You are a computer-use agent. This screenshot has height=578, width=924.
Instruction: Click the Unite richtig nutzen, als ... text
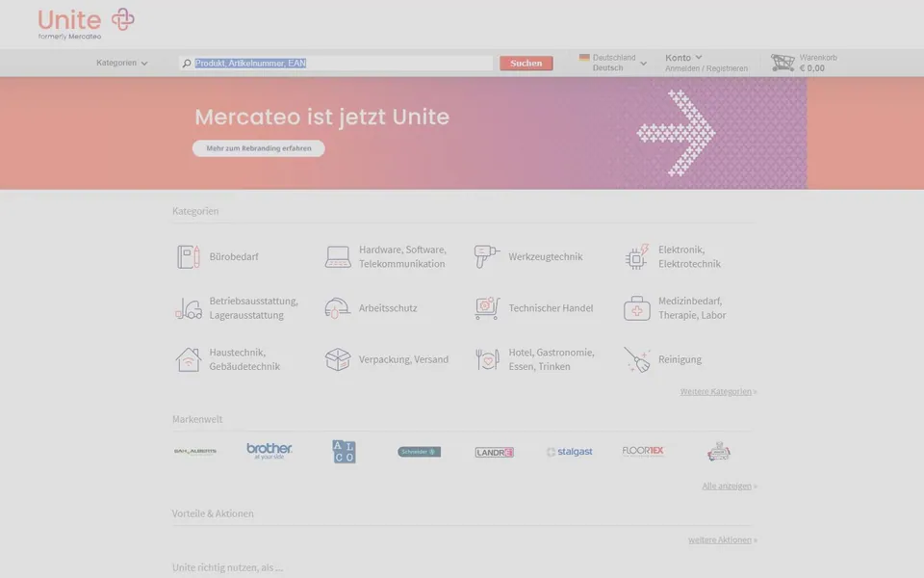(x=227, y=568)
